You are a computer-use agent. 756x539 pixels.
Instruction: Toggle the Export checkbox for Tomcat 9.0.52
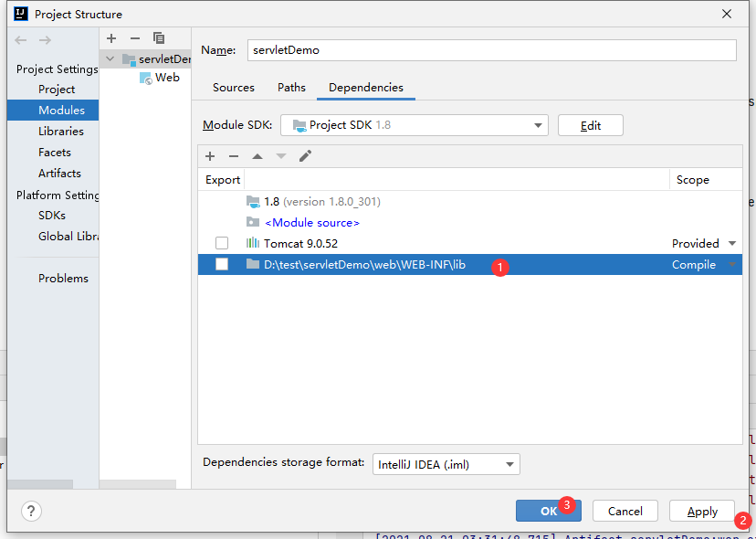222,243
